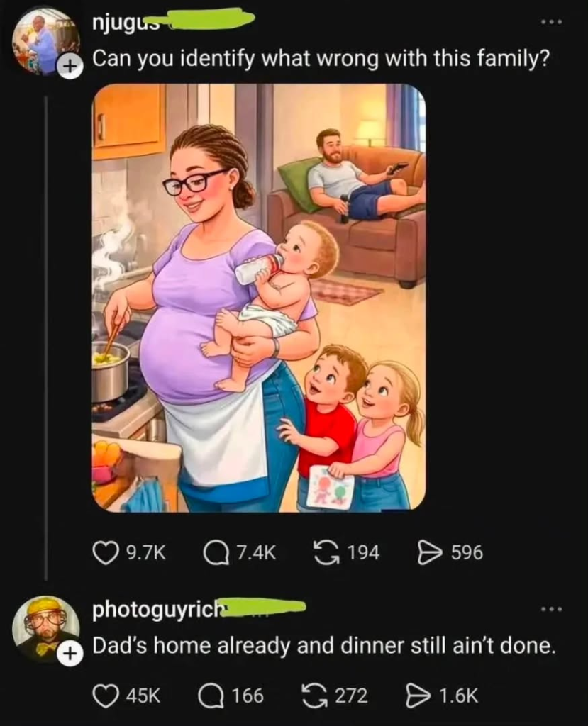The width and height of the screenshot is (588, 726).
Task: Follow photoguyrich using the plus badge
Action: coord(70,654)
